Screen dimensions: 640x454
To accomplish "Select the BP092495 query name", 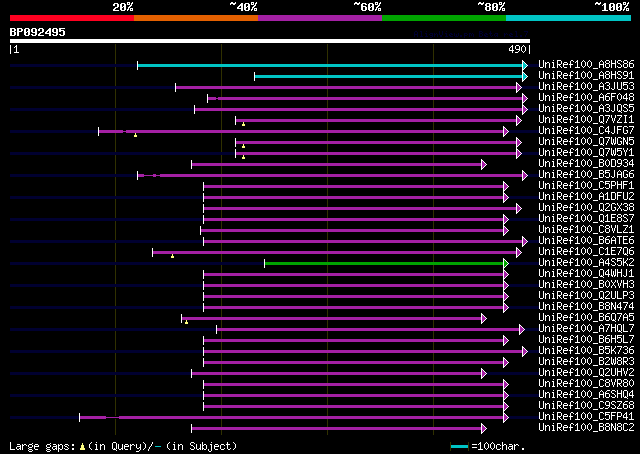I will 38,32.
